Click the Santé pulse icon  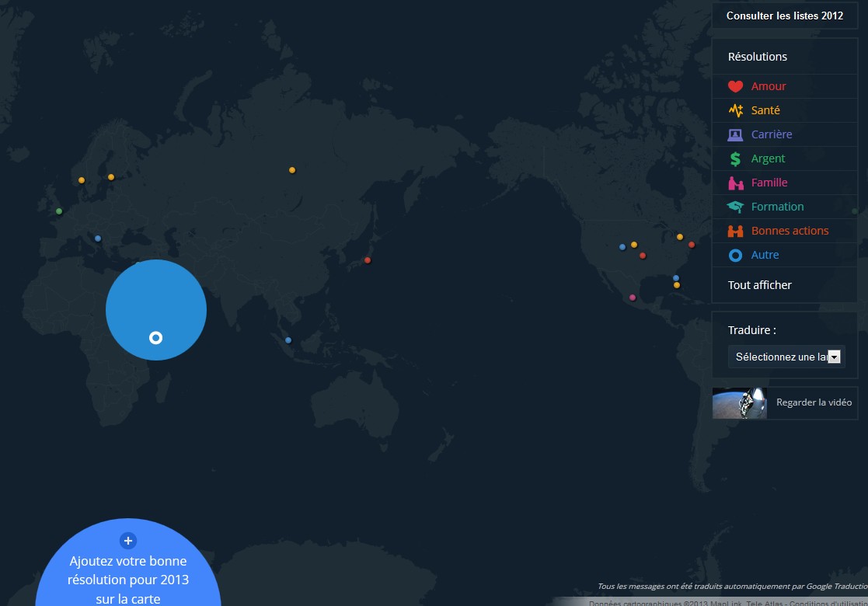click(735, 110)
